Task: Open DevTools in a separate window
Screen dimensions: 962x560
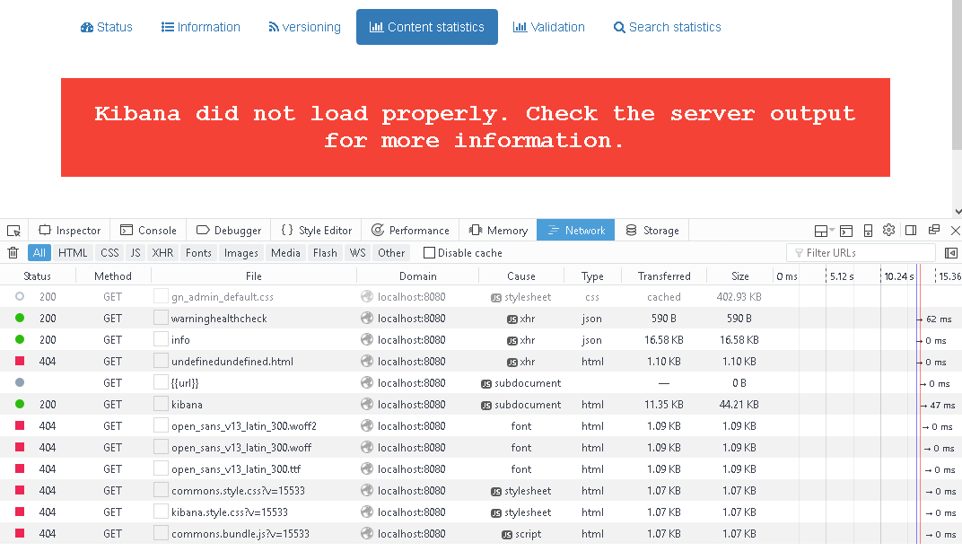Action: [933, 230]
